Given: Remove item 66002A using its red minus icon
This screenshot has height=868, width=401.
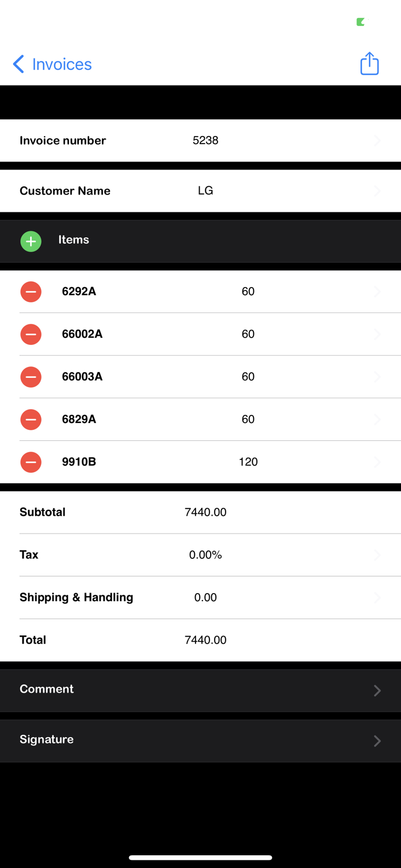Looking at the screenshot, I should point(31,334).
